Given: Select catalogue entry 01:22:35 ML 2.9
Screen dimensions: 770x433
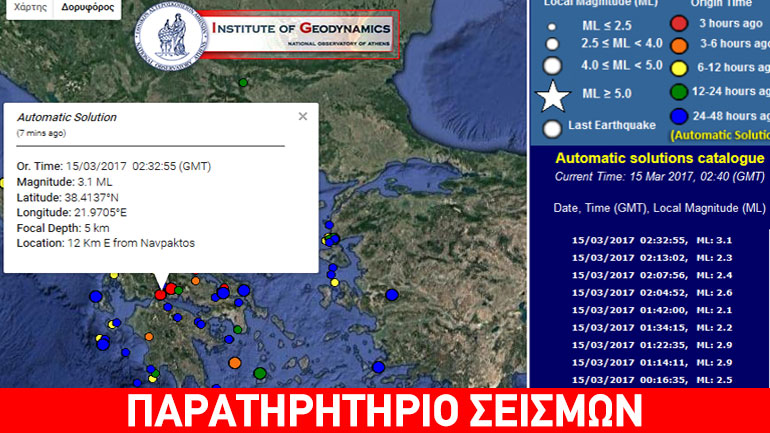Looking at the screenshot, I should click(x=652, y=345).
